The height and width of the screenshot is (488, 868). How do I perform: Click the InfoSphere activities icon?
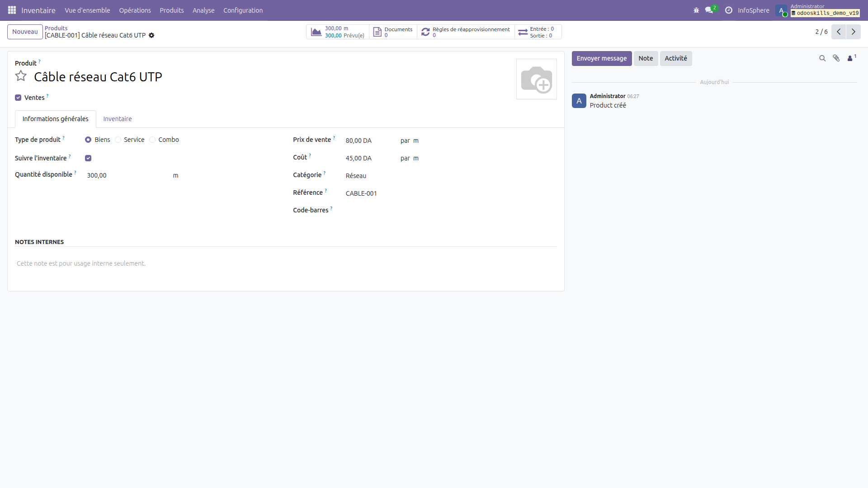coord(729,10)
